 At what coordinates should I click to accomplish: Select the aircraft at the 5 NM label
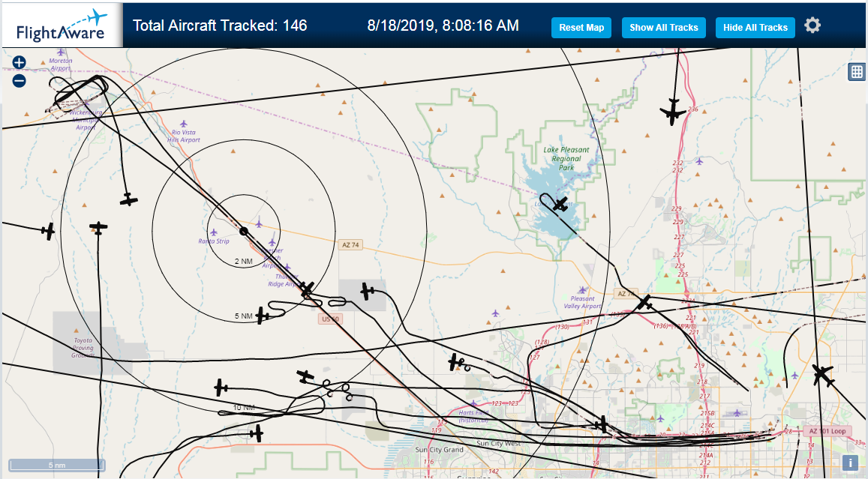263,316
